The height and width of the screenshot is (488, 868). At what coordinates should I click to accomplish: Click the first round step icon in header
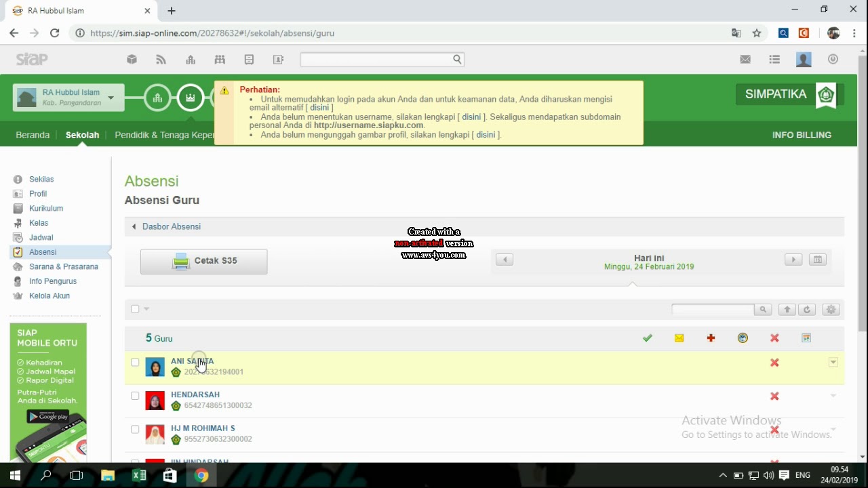157,98
